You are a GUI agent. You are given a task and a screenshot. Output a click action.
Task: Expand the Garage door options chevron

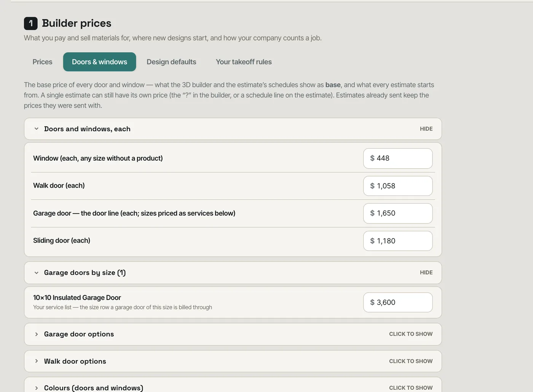point(36,334)
